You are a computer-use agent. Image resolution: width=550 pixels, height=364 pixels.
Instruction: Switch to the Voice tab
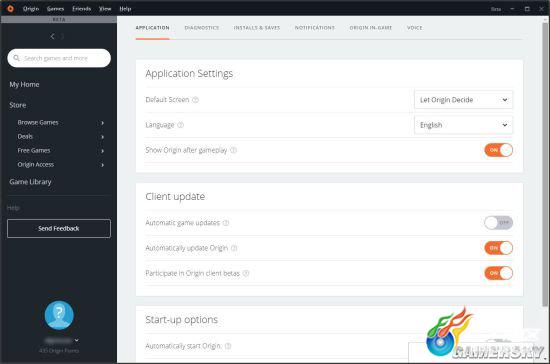click(415, 28)
